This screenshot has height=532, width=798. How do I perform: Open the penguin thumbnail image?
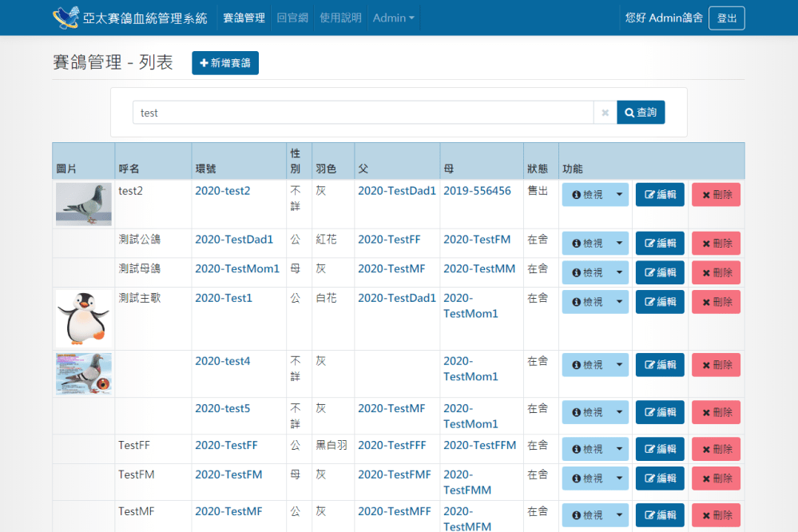(83, 318)
